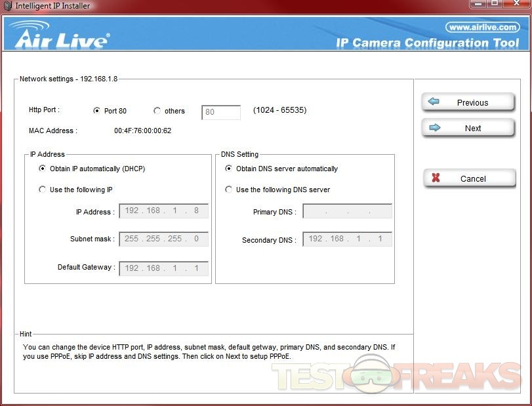This screenshot has width=532, height=406.
Task: Select Obtain DNS server automatically
Action: click(x=229, y=169)
